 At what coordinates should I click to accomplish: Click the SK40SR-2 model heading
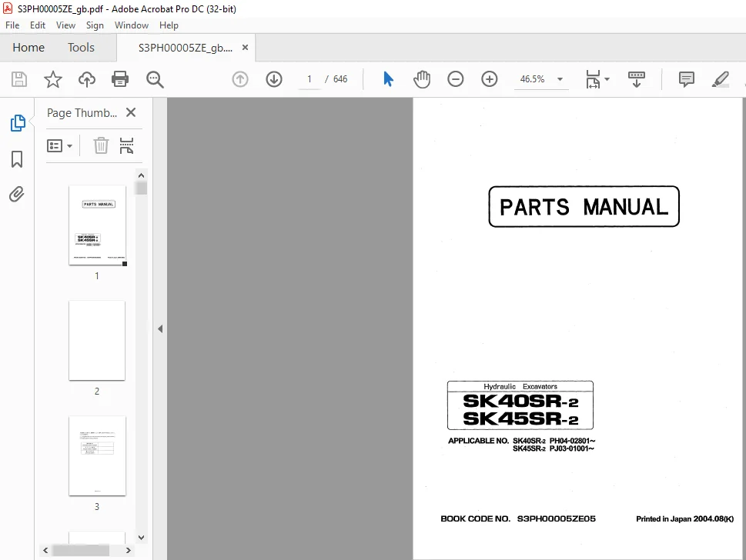point(520,402)
